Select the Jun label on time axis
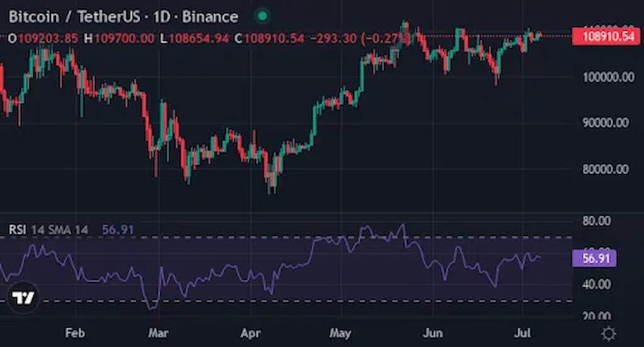Image resolution: width=644 pixels, height=347 pixels. [x=433, y=333]
